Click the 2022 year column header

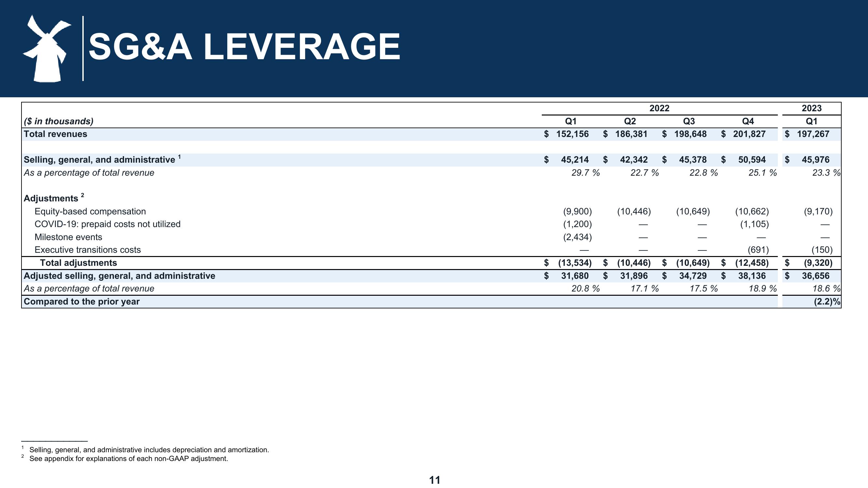(659, 108)
